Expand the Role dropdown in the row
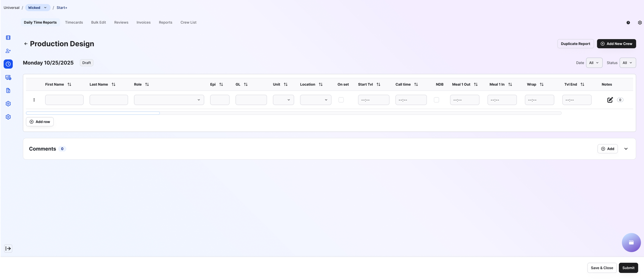The height and width of the screenshot is (279, 644). [199, 100]
